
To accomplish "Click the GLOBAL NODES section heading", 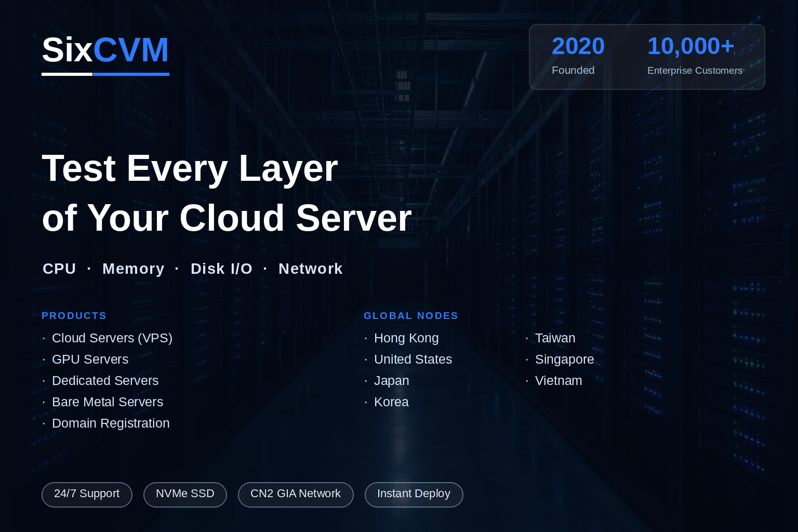I will click(x=411, y=316).
